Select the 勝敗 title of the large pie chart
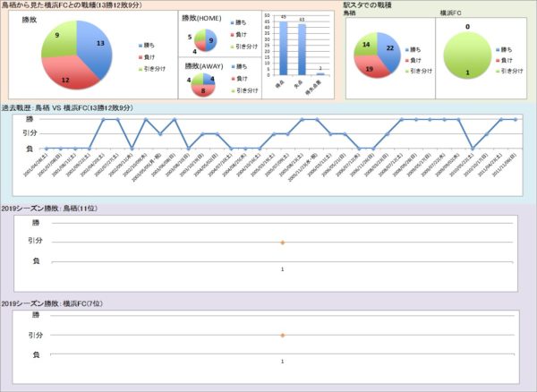Image resolution: width=537 pixels, height=392 pixels. [30, 20]
